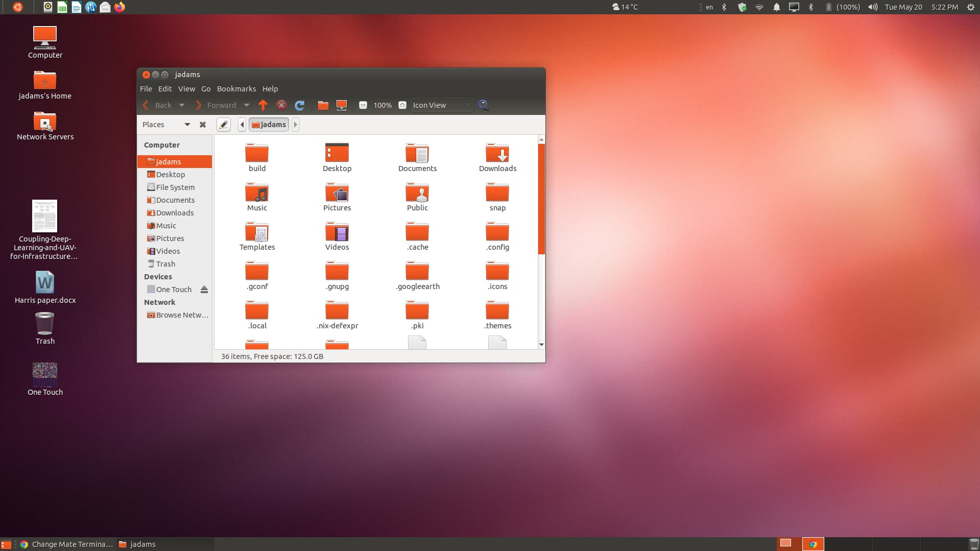This screenshot has width=980, height=551.
Task: Open the Home folder from toolbar
Action: 323,105
